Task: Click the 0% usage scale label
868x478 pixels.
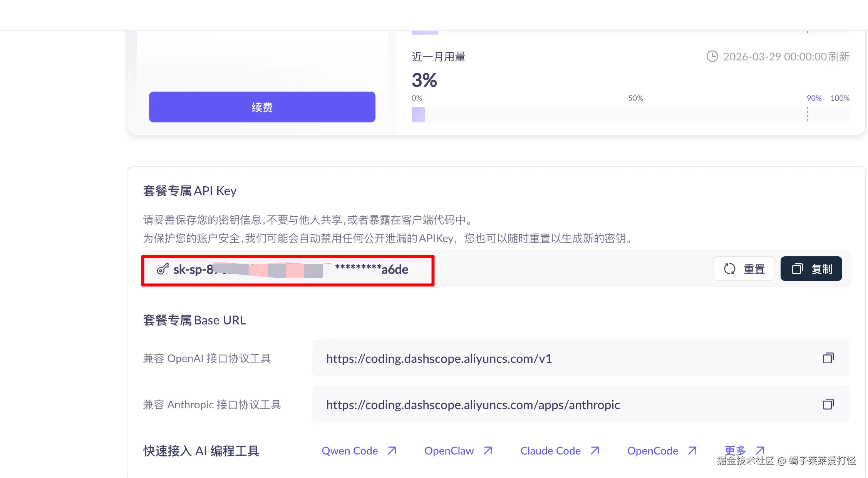Action: [417, 98]
